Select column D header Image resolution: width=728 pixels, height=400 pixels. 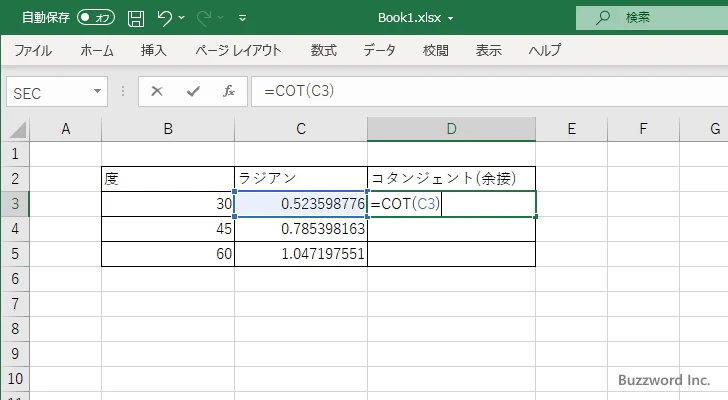click(451, 129)
